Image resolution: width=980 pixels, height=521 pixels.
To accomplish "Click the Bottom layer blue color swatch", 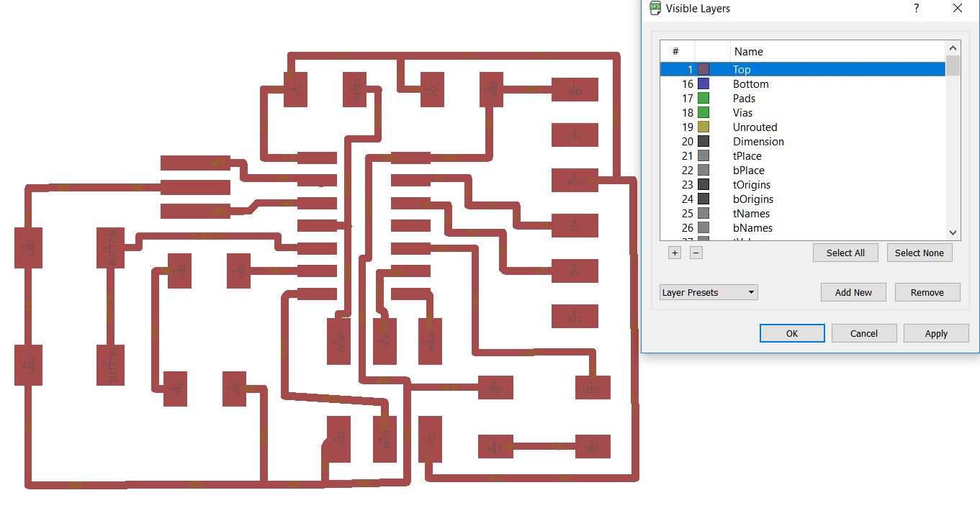I will point(703,83).
